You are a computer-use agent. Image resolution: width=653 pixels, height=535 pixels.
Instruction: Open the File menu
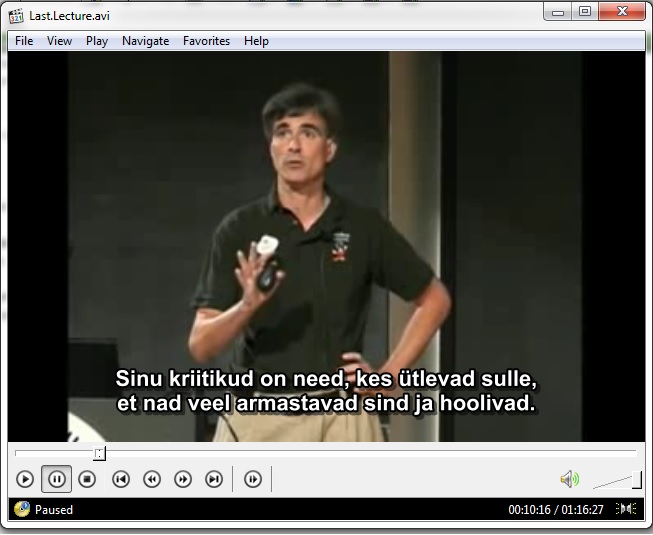tap(24, 41)
